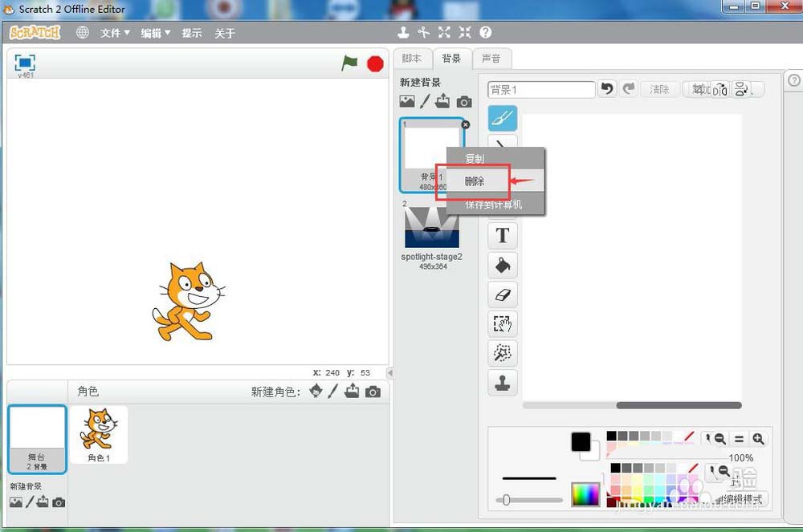
Task: Click the 清除 button
Action: [x=659, y=89]
